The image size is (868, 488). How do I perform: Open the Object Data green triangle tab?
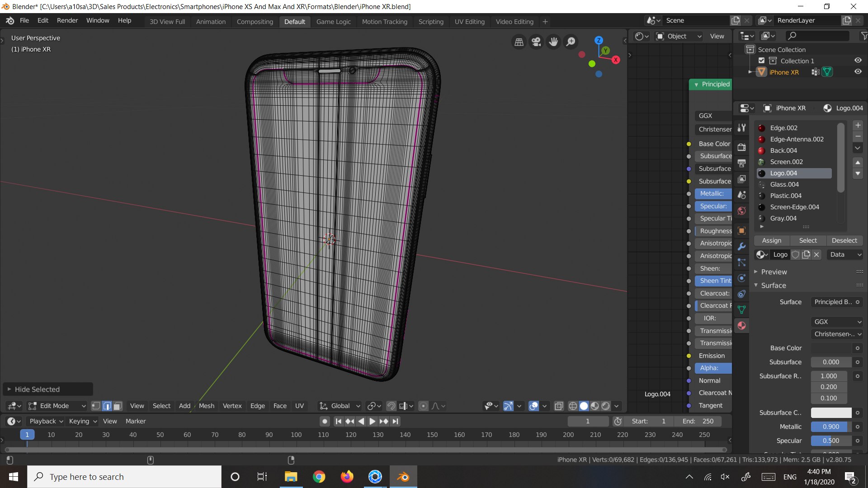coord(741,310)
